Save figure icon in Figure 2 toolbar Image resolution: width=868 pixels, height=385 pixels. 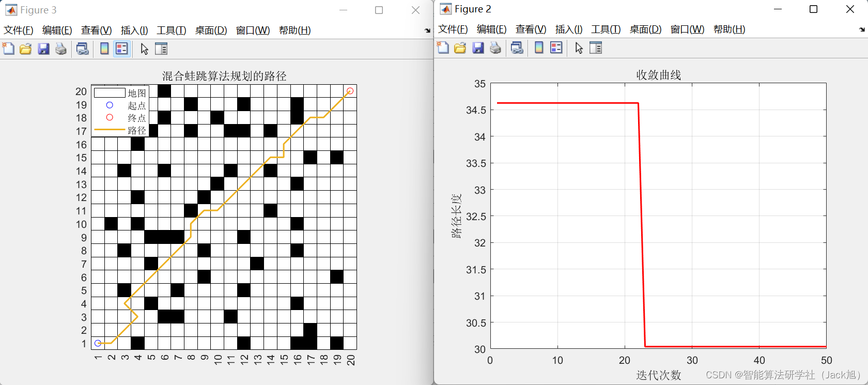tap(478, 48)
